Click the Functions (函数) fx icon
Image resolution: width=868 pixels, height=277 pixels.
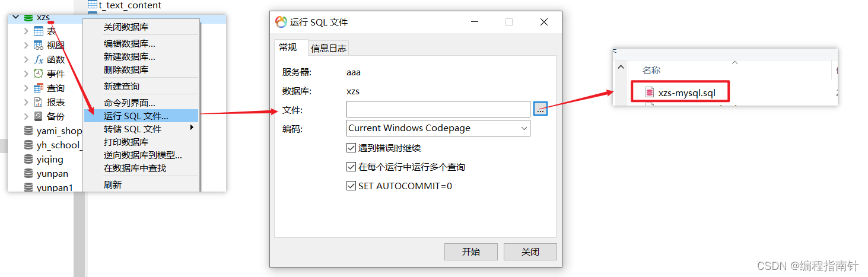(x=39, y=59)
